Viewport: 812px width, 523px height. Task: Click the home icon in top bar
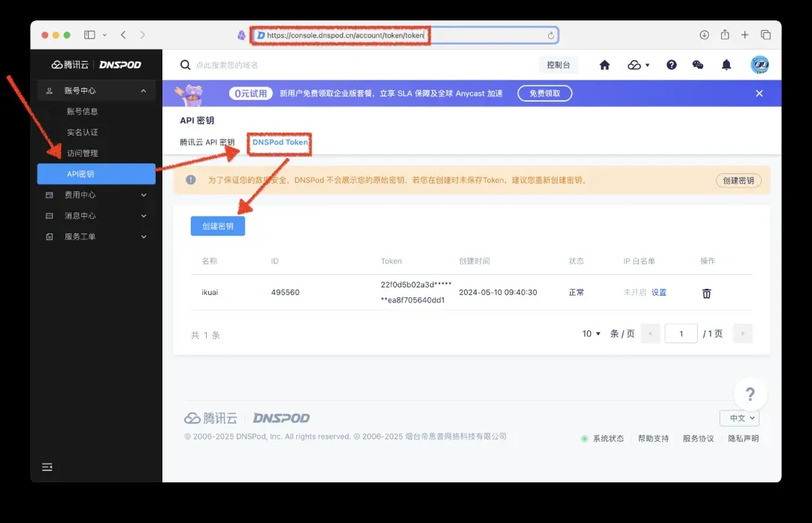click(x=604, y=65)
